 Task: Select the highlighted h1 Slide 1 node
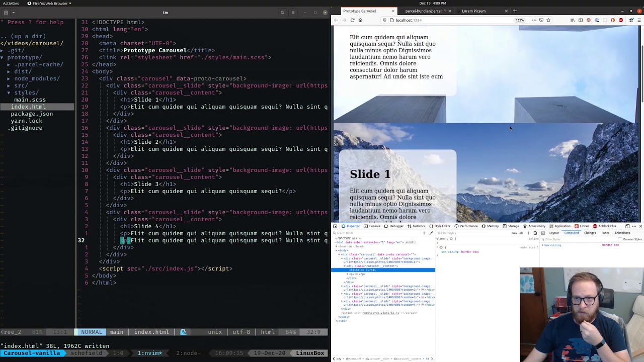point(383,270)
